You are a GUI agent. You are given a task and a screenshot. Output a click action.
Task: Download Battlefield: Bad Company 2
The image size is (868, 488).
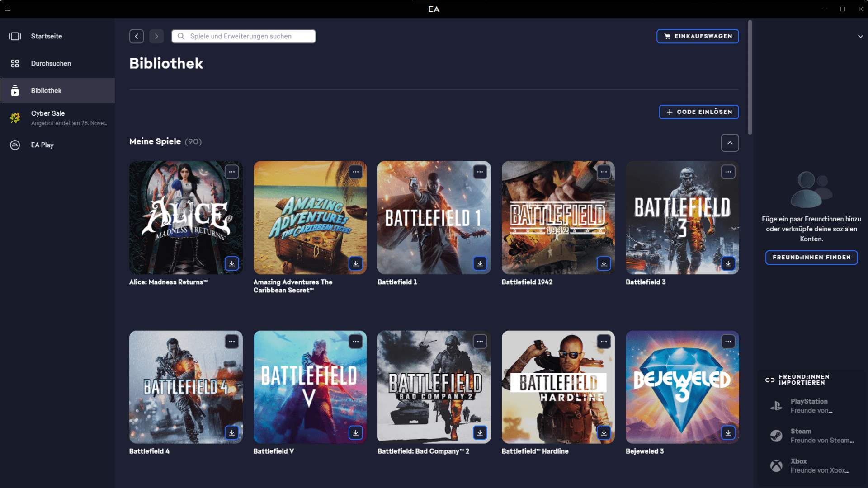click(480, 433)
